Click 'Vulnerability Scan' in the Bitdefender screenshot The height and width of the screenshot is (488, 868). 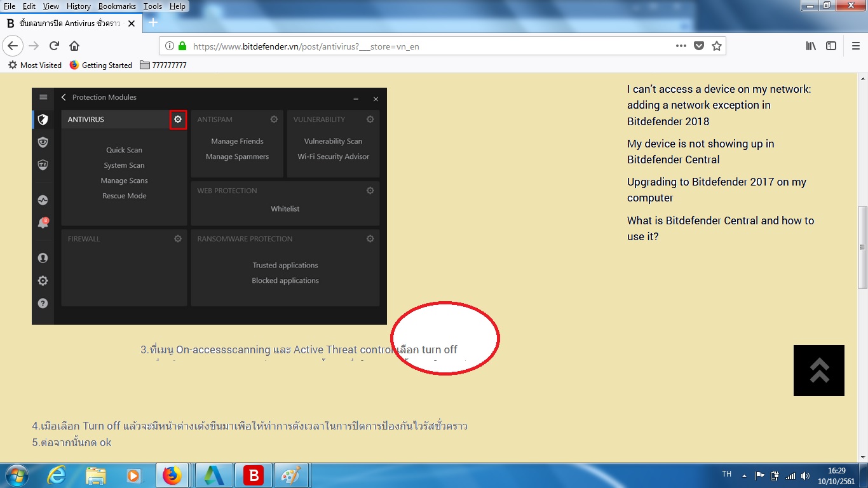[333, 141]
